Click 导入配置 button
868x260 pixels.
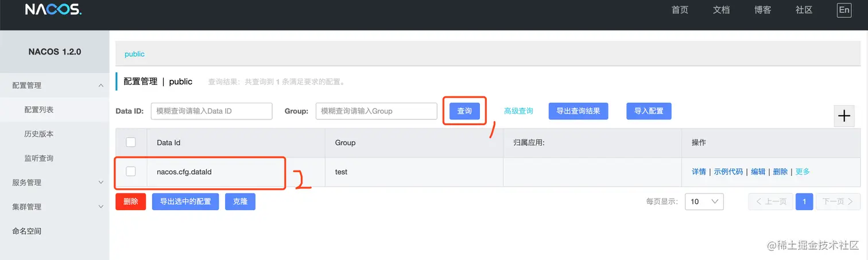coord(649,111)
